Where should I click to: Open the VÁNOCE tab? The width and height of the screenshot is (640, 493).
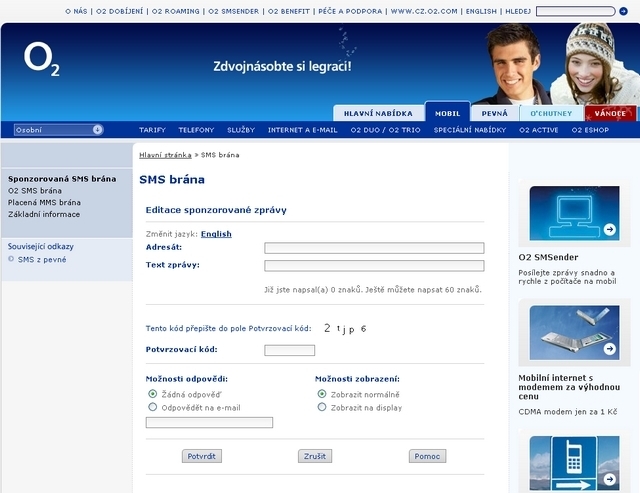pos(610,113)
